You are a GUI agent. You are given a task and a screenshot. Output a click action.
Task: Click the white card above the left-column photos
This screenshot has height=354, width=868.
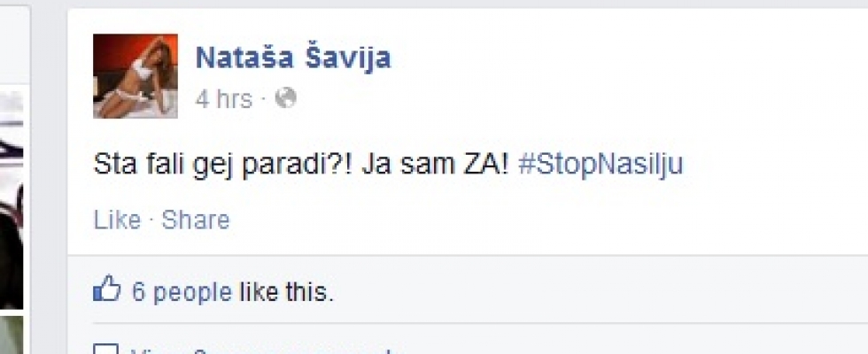click(15, 44)
